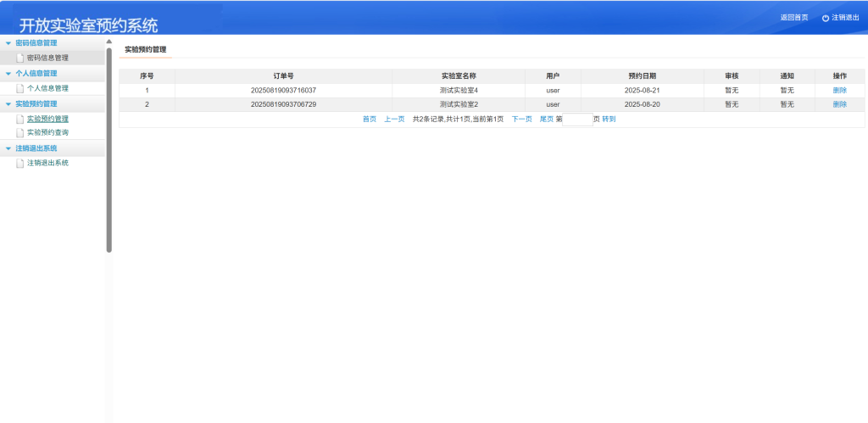Click the 用户 column header
Image resolution: width=868 pixels, height=423 pixels.
point(553,76)
